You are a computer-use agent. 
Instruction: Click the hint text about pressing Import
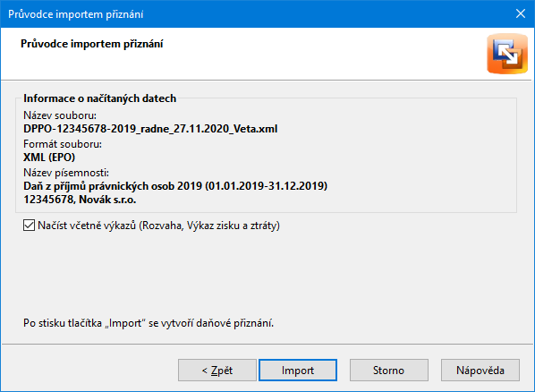click(149, 323)
